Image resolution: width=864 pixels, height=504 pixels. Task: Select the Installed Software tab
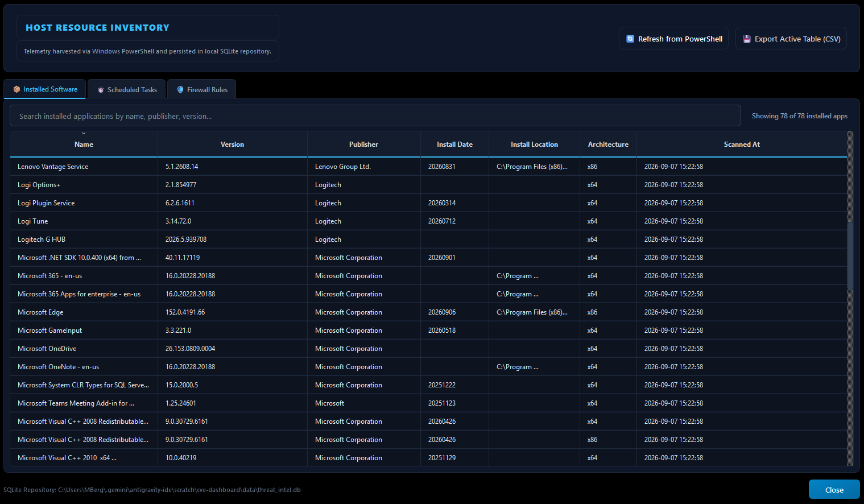tap(45, 89)
